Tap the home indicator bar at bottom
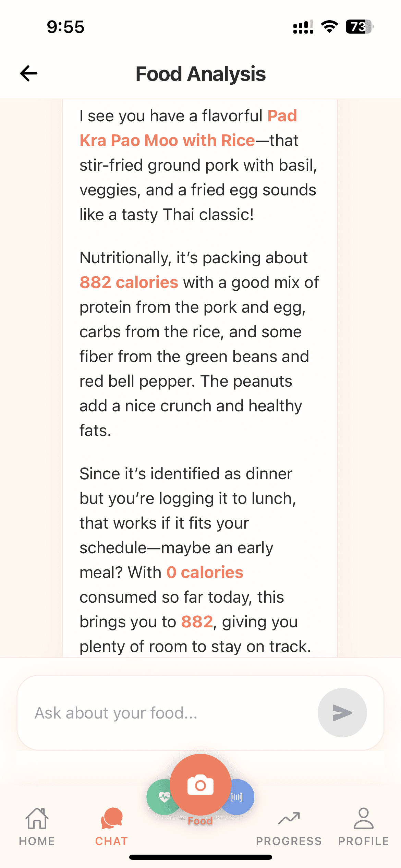This screenshot has height=868, width=401. [x=200, y=857]
